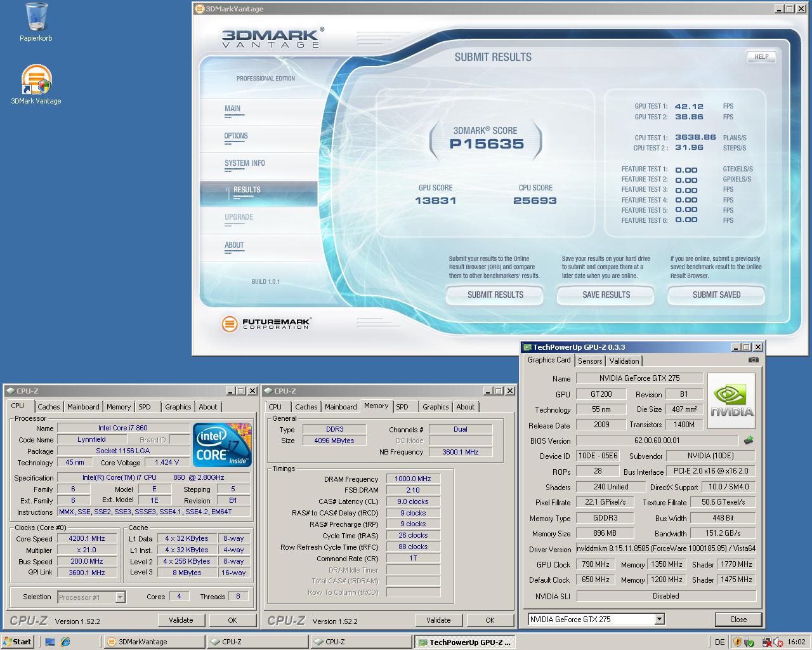Click the CPU-Z Name field Intel Core i7 860

pyautogui.click(x=123, y=428)
